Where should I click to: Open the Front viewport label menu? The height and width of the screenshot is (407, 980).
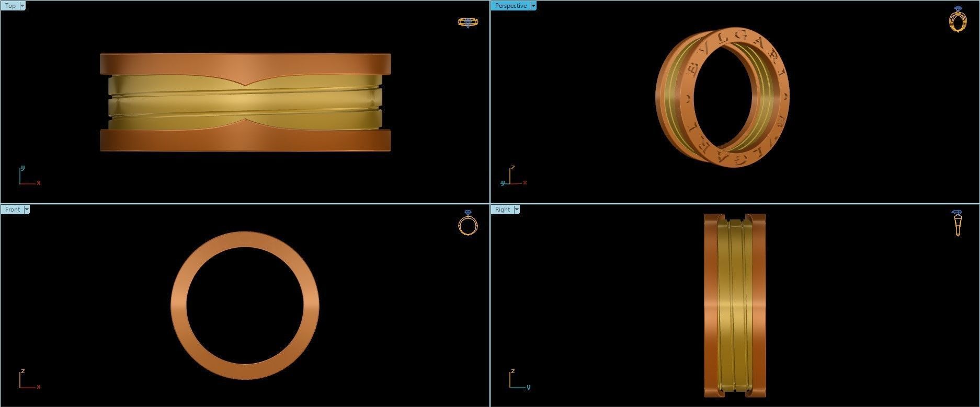pos(12,210)
